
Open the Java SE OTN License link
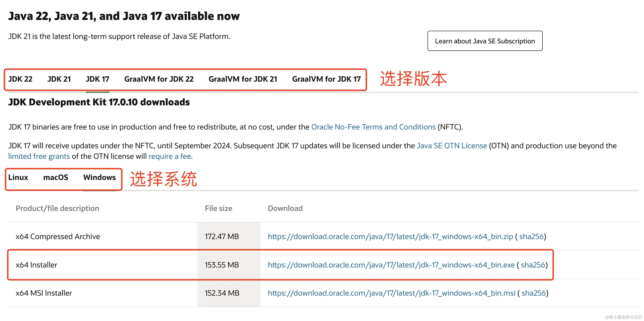point(452,146)
